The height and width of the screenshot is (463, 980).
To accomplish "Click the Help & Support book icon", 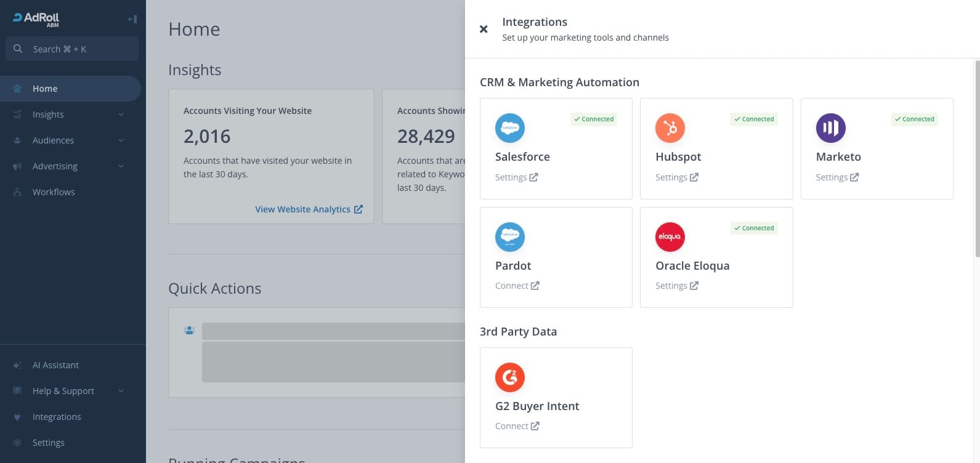I will [17, 391].
